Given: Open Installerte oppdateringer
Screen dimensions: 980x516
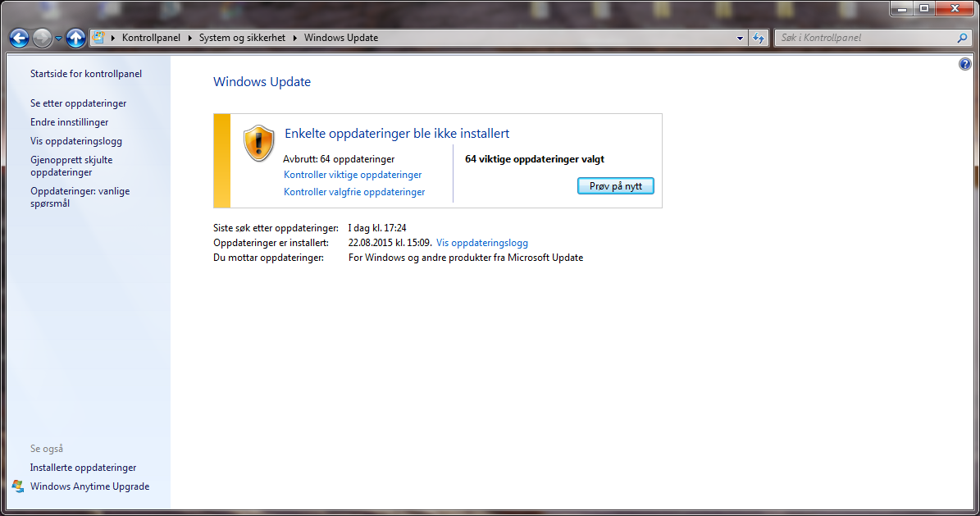Looking at the screenshot, I should coord(83,468).
